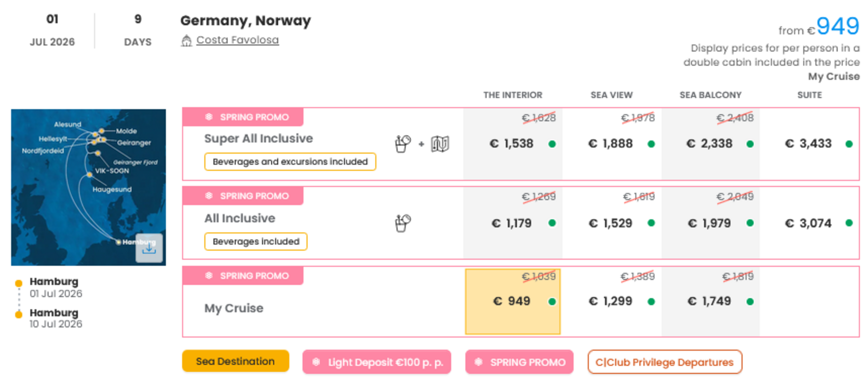Toggle the green availability dot for Interior Super All Inclusive
This screenshot has width=868, height=383.
point(553,143)
